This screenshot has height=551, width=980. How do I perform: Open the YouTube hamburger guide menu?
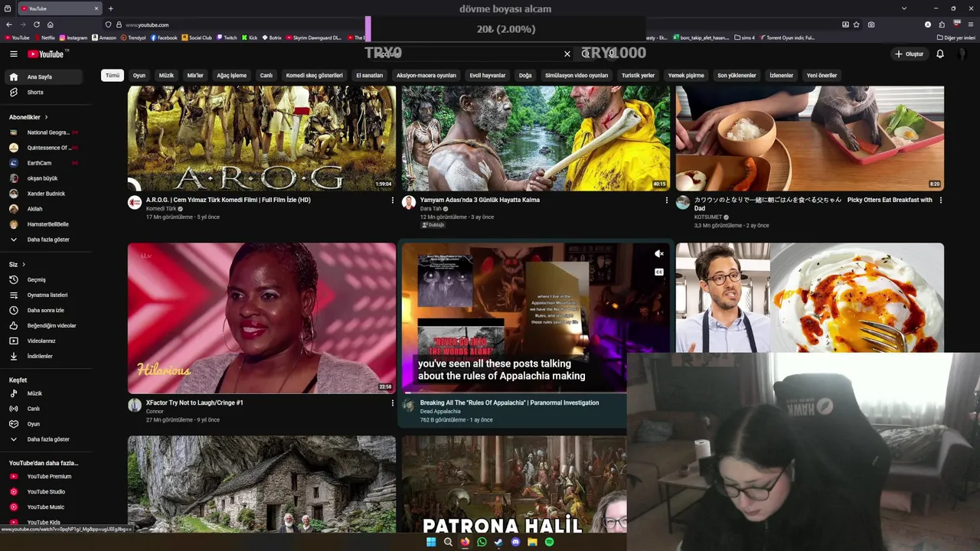(13, 54)
